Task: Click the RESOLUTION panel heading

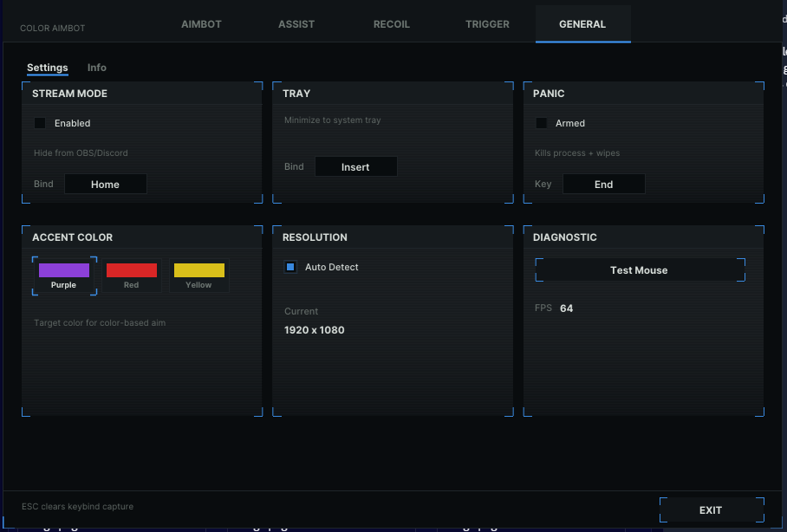Action: (x=315, y=237)
